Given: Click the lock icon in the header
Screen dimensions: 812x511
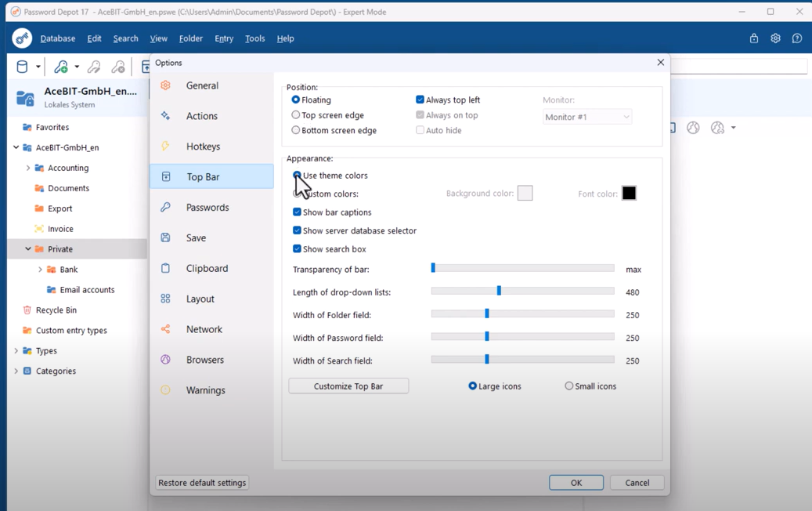Looking at the screenshot, I should (753, 38).
